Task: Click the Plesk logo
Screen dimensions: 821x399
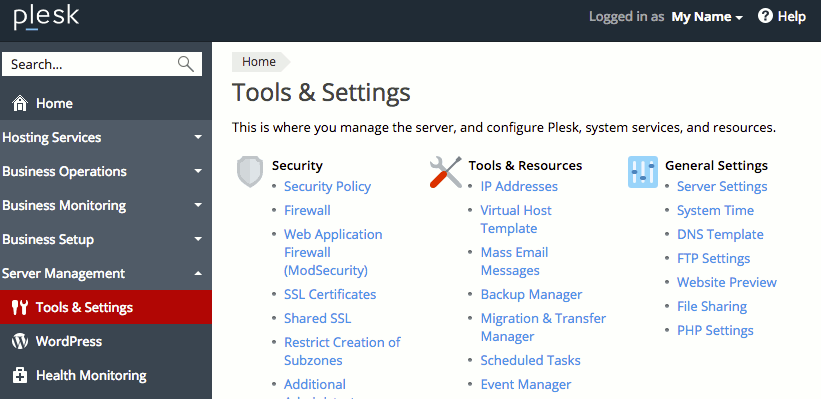Action: pos(46,18)
